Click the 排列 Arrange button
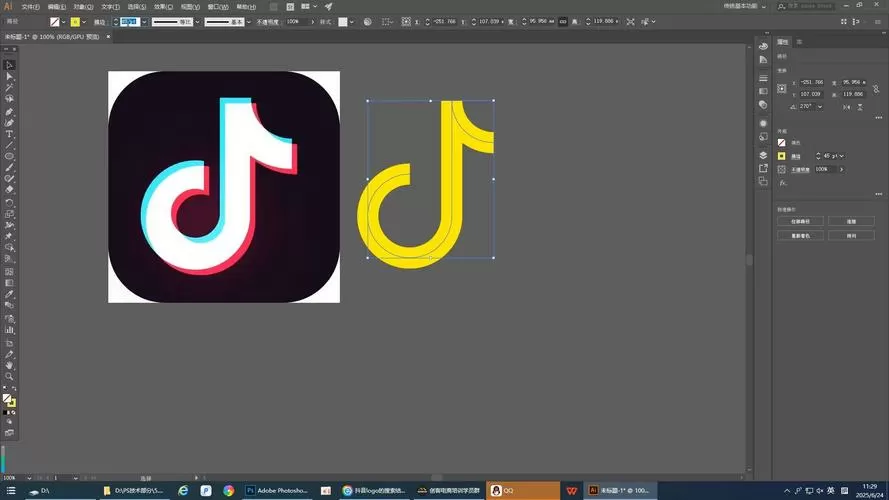Image resolution: width=889 pixels, height=500 pixels. [x=851, y=235]
